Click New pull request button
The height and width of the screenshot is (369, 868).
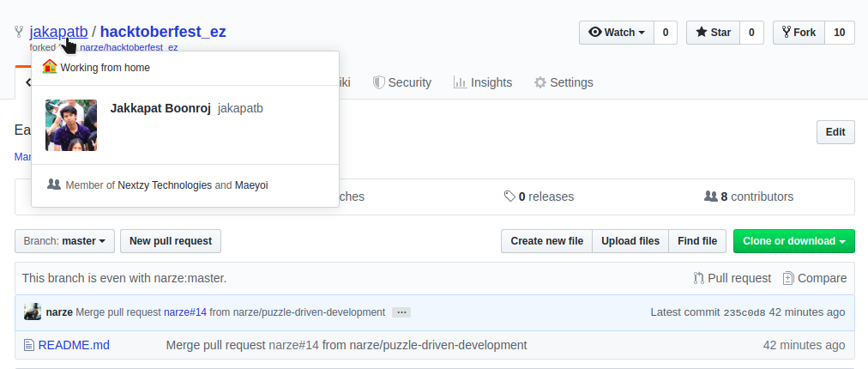pos(171,241)
